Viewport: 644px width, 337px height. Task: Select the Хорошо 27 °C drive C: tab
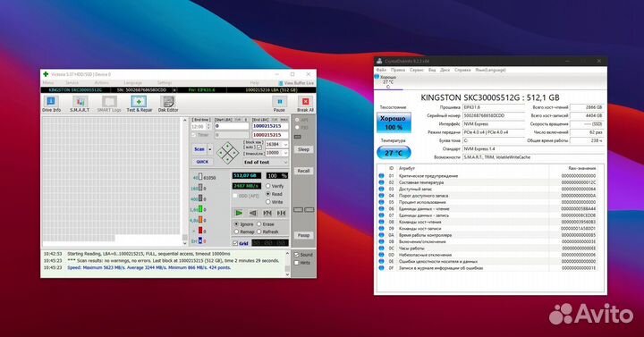click(x=387, y=81)
